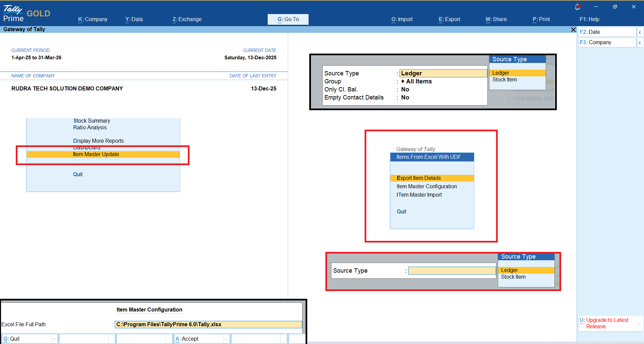Click the Excel File Full Path field
Viewport: 644px width, 344px height.
pos(208,325)
